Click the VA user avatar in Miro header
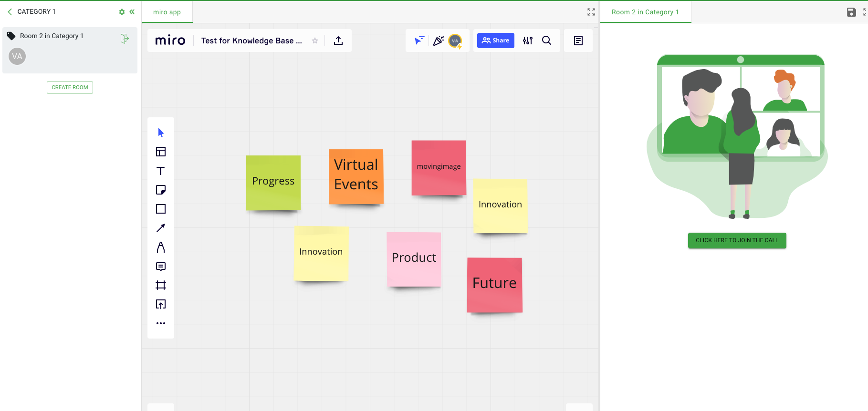The image size is (868, 411). 455,41
